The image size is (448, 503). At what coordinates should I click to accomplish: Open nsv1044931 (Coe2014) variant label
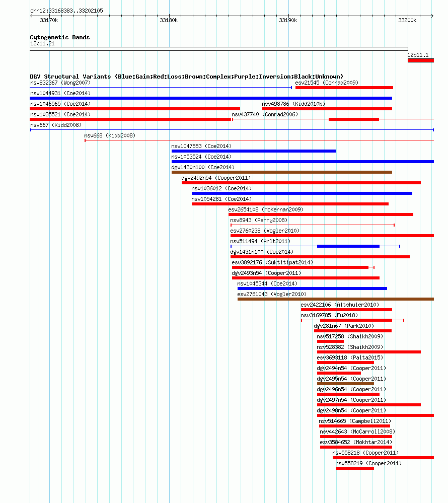point(60,93)
